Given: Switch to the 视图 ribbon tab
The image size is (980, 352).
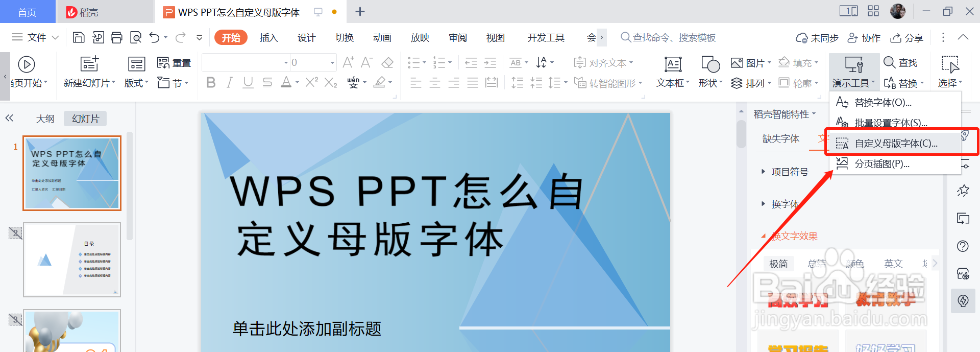Looking at the screenshot, I should coord(496,38).
